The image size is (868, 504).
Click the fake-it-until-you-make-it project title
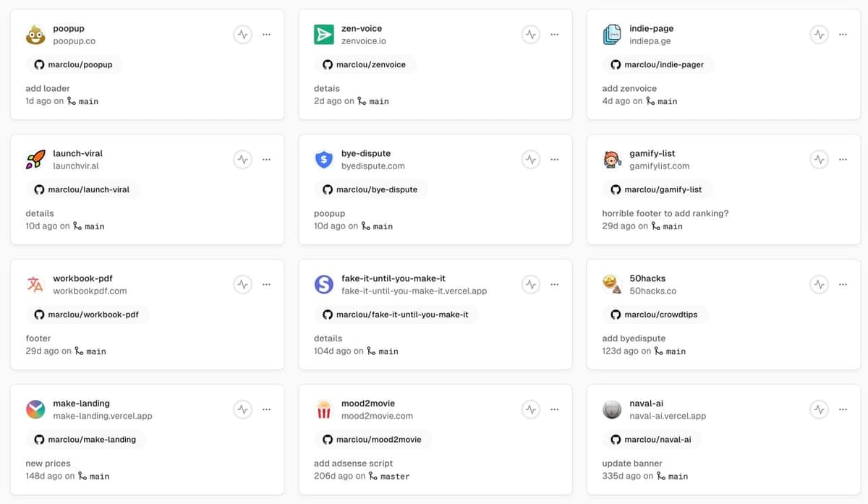pyautogui.click(x=393, y=278)
